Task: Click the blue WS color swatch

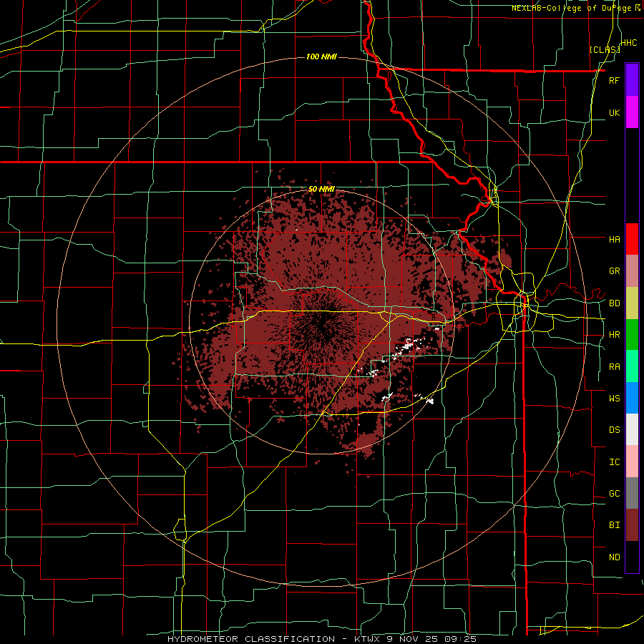Action: tap(632, 398)
